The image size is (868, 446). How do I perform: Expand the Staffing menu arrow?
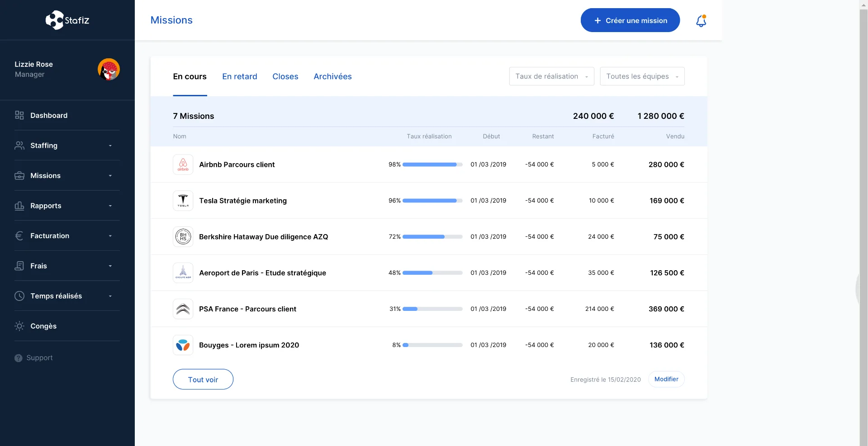110,146
